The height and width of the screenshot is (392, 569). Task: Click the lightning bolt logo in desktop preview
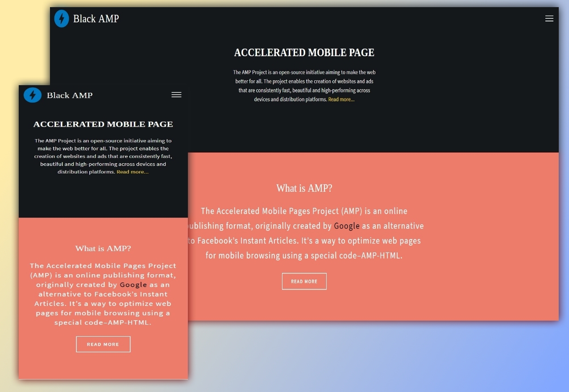[62, 19]
